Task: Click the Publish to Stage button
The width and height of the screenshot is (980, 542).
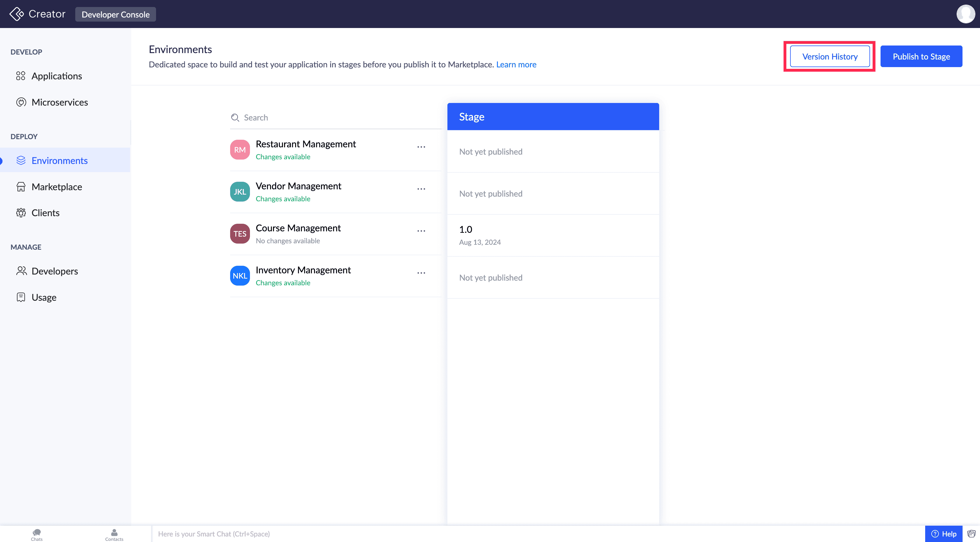Action: [921, 56]
